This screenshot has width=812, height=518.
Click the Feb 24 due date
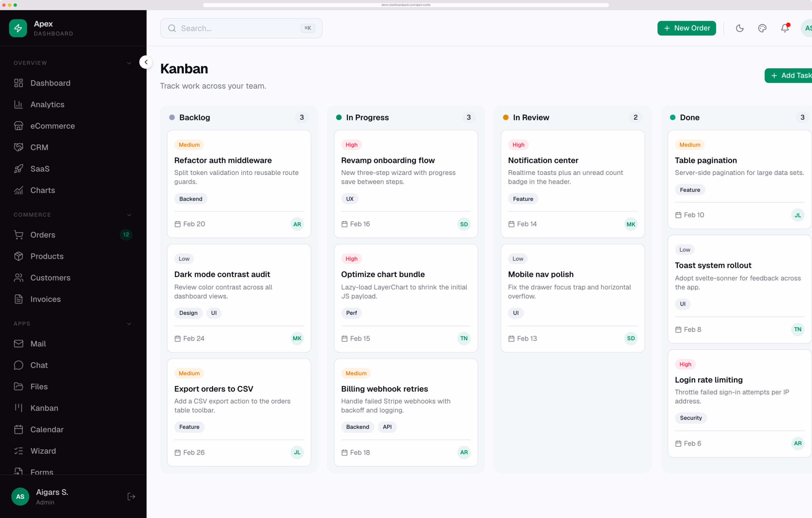(x=189, y=338)
